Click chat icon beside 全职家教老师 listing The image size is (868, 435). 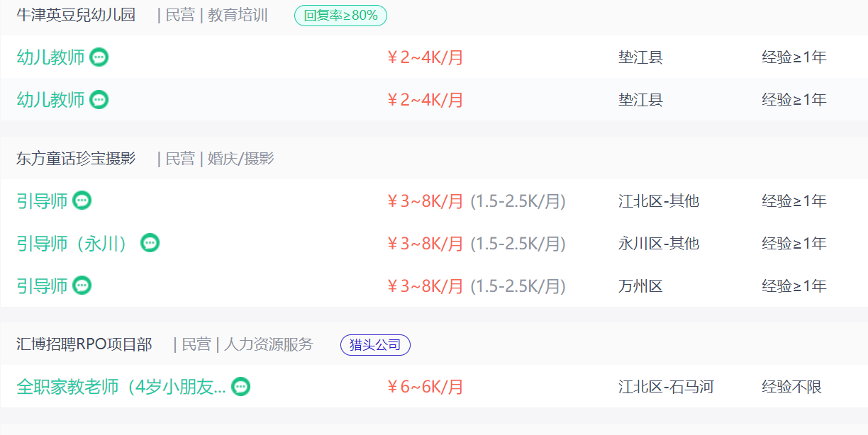click(241, 387)
